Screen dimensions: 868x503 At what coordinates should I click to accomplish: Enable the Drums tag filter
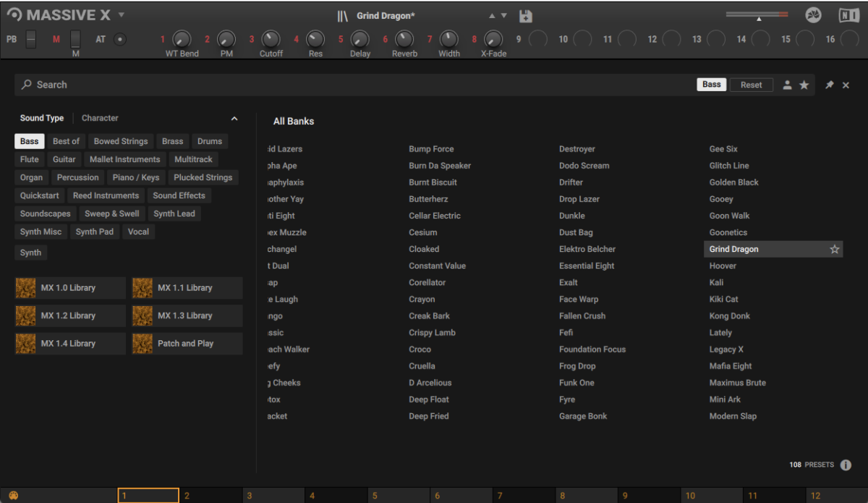(x=210, y=141)
